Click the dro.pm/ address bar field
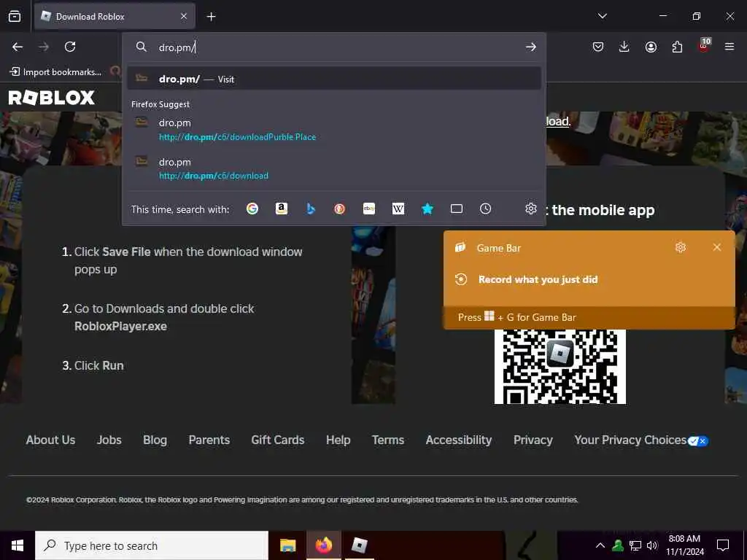This screenshot has height=560, width=747. (x=333, y=47)
